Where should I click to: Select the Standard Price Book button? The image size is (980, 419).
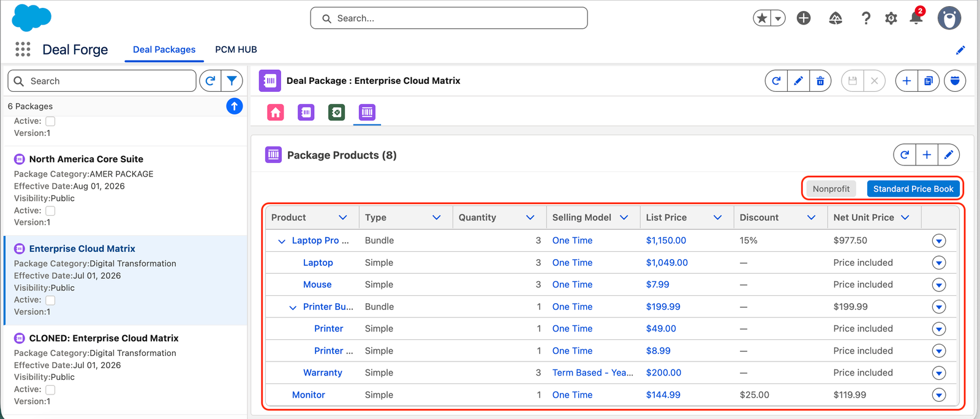(x=913, y=189)
